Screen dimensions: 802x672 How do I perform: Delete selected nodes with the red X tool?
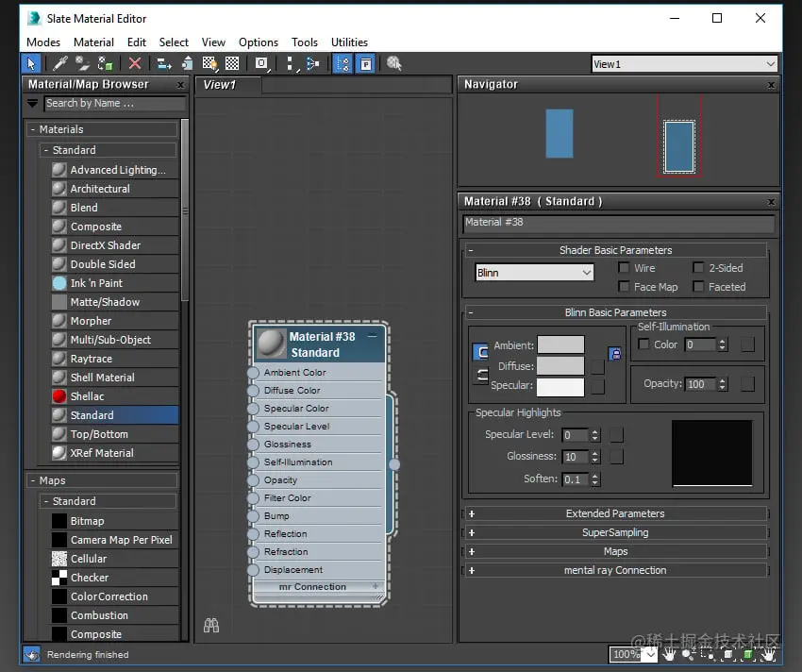[x=133, y=62]
